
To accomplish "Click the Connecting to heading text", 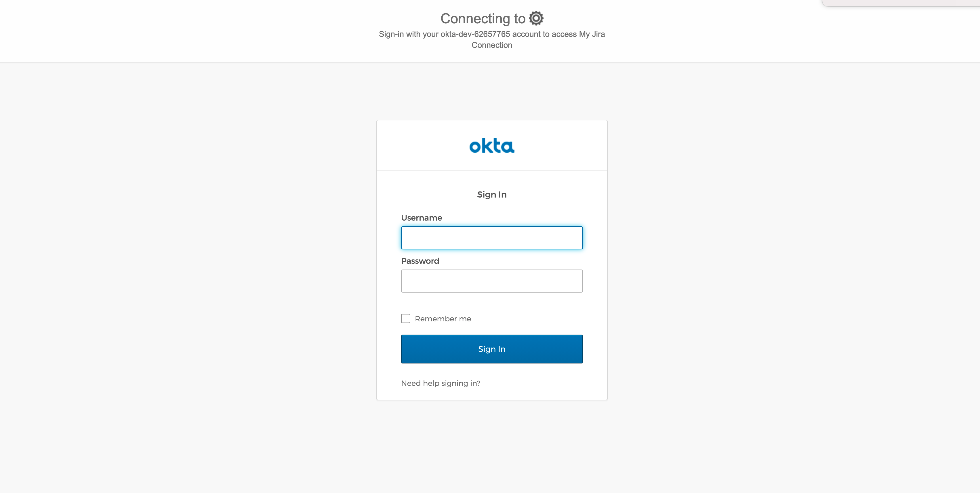I will coord(483,19).
